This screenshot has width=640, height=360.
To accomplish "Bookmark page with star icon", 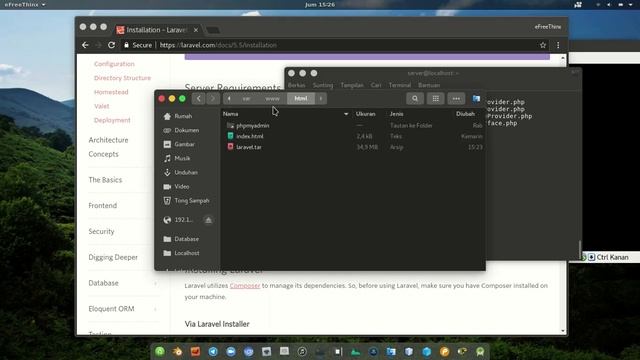I will 543,45.
